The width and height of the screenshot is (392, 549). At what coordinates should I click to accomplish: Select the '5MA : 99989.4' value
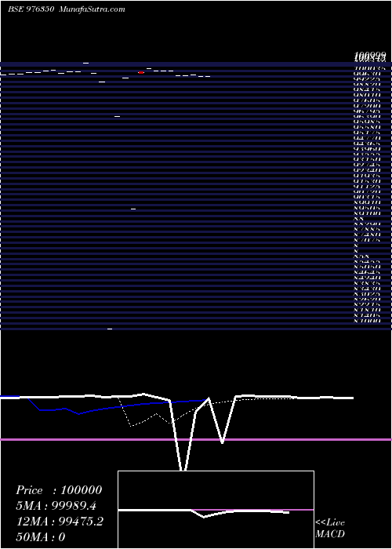tap(56, 506)
